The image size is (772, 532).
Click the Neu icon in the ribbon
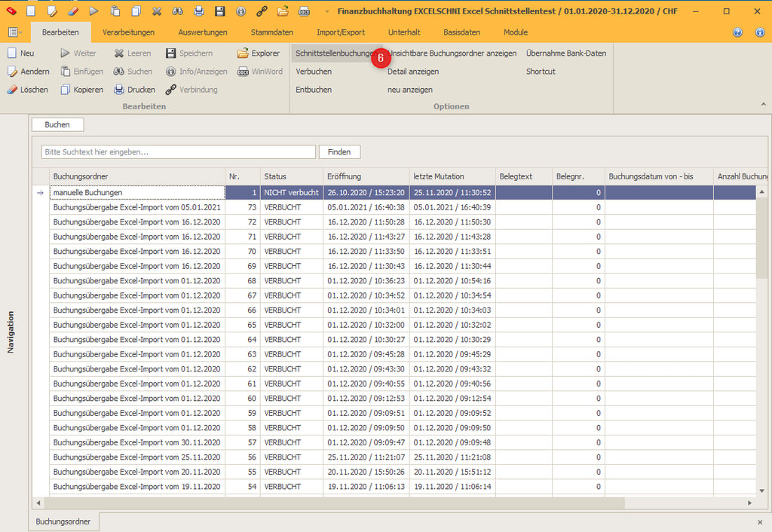(x=12, y=54)
